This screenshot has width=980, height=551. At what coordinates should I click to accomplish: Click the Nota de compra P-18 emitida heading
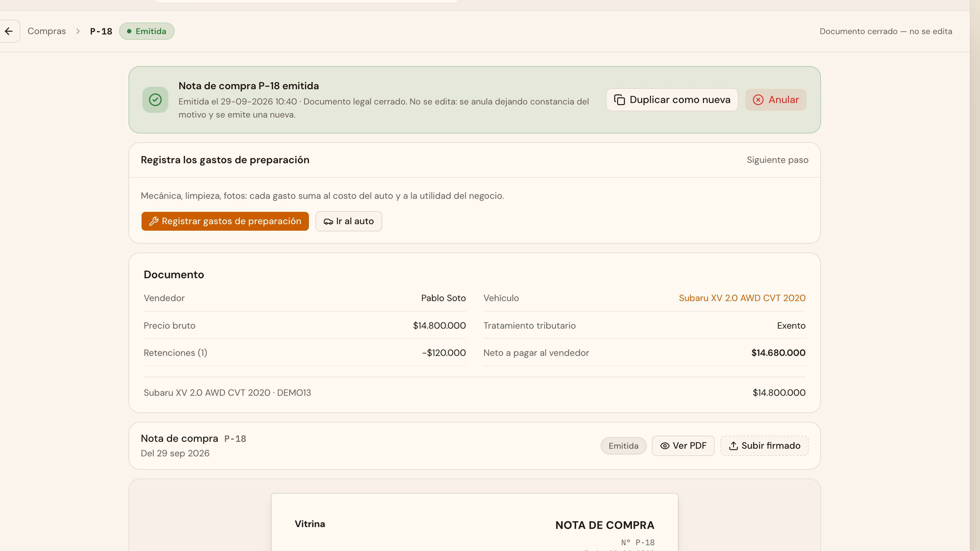pyautogui.click(x=249, y=86)
